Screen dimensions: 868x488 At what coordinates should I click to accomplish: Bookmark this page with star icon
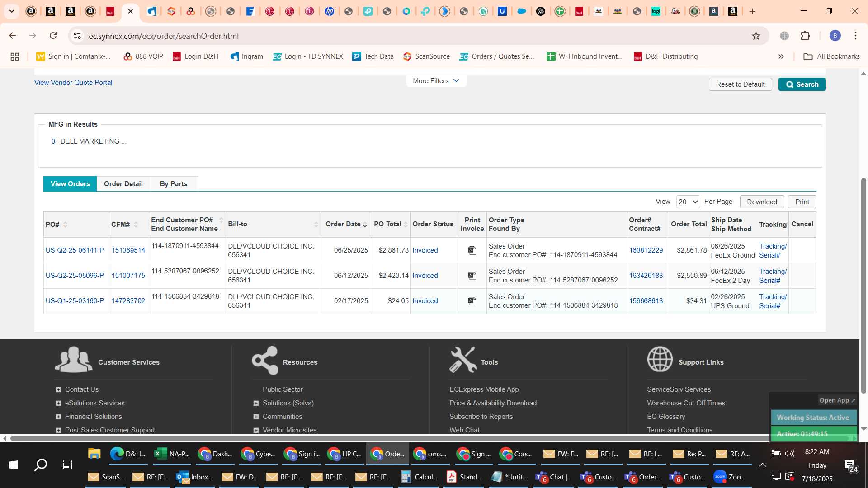(x=756, y=36)
